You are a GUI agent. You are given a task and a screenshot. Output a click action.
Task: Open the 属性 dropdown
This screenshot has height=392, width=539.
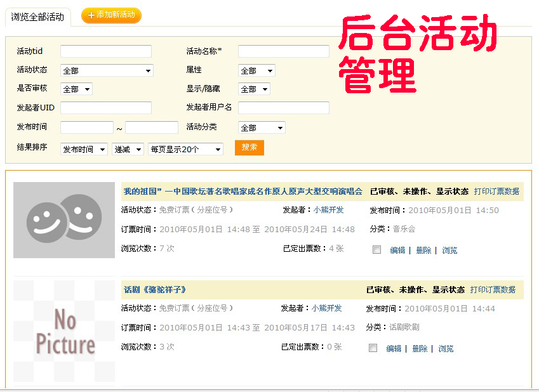256,70
